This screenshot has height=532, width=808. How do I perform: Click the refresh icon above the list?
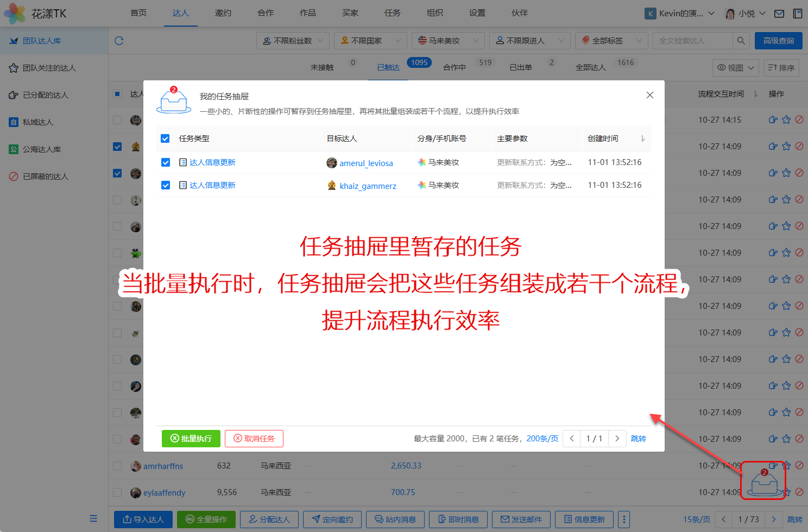(x=119, y=41)
